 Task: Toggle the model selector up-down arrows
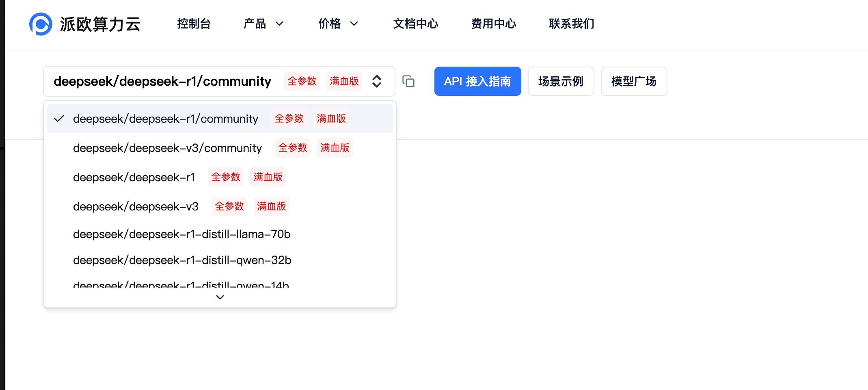tap(377, 81)
